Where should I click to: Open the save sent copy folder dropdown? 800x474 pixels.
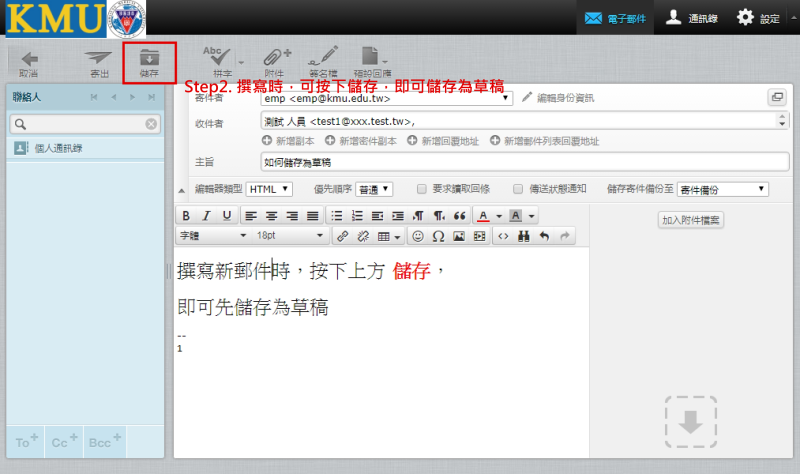(722, 189)
